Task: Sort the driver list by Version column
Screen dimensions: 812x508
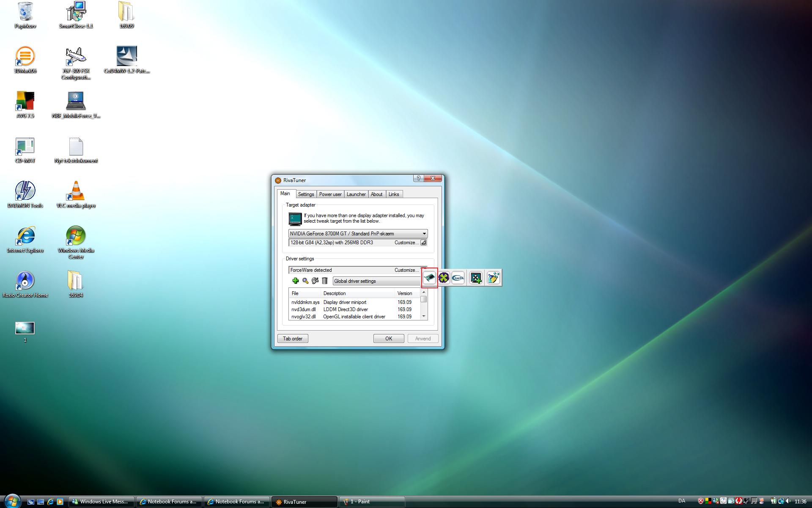Action: coord(407,293)
